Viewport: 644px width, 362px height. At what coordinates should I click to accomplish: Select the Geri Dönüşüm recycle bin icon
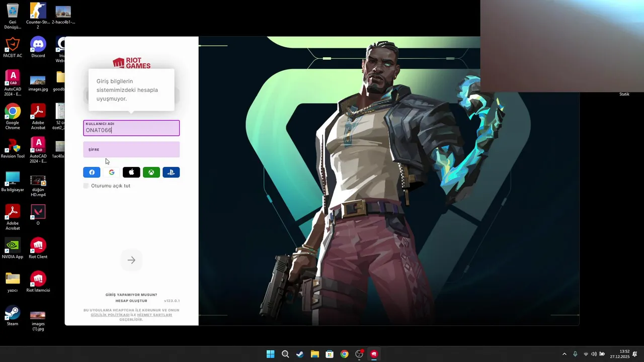click(x=13, y=16)
